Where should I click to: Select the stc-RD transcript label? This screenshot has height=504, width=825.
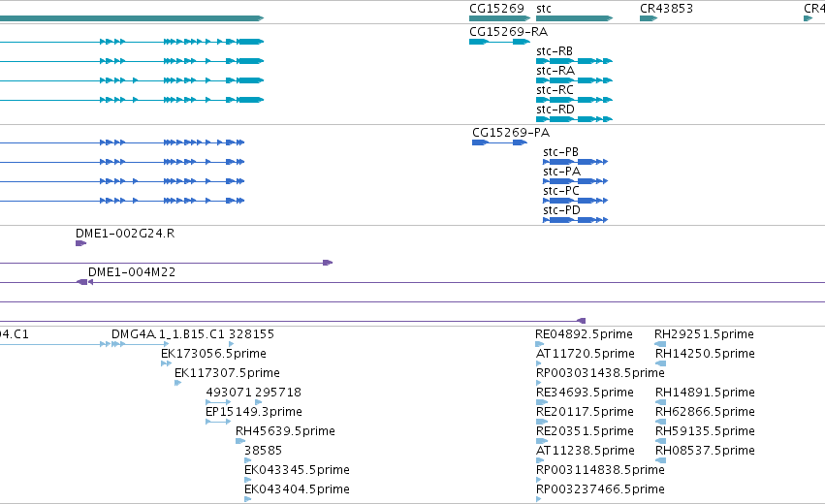(555, 110)
